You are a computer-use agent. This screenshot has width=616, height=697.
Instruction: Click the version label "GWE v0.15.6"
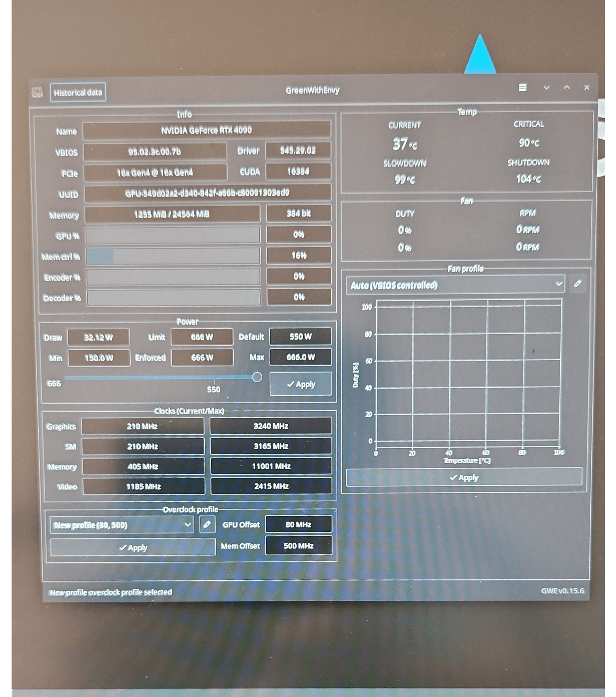click(563, 591)
